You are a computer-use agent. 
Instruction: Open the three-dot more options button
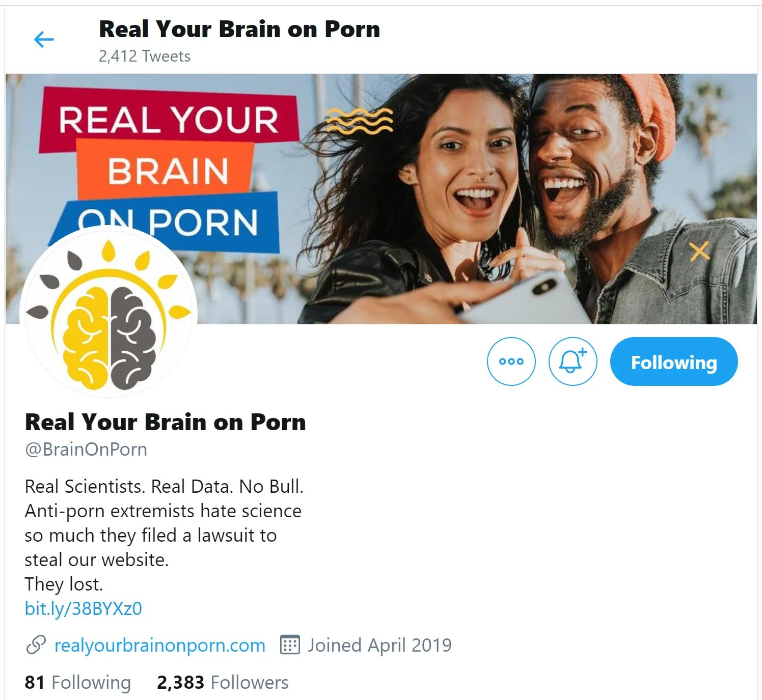point(511,361)
